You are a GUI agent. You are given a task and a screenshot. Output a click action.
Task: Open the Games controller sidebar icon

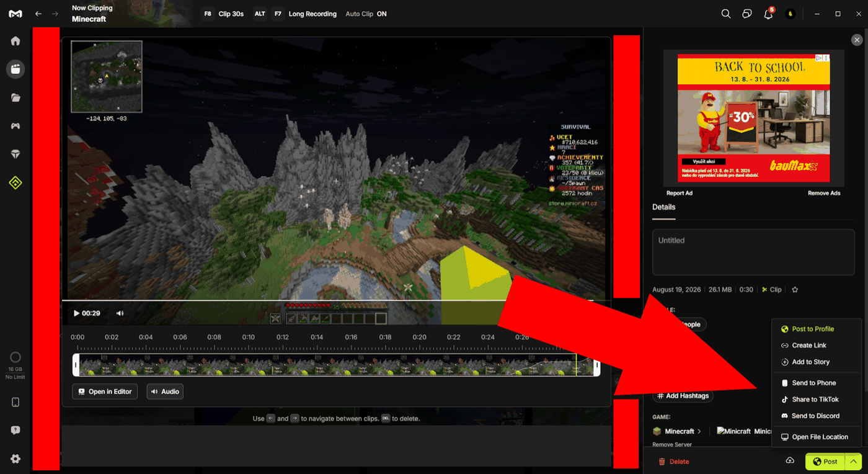tap(15, 126)
